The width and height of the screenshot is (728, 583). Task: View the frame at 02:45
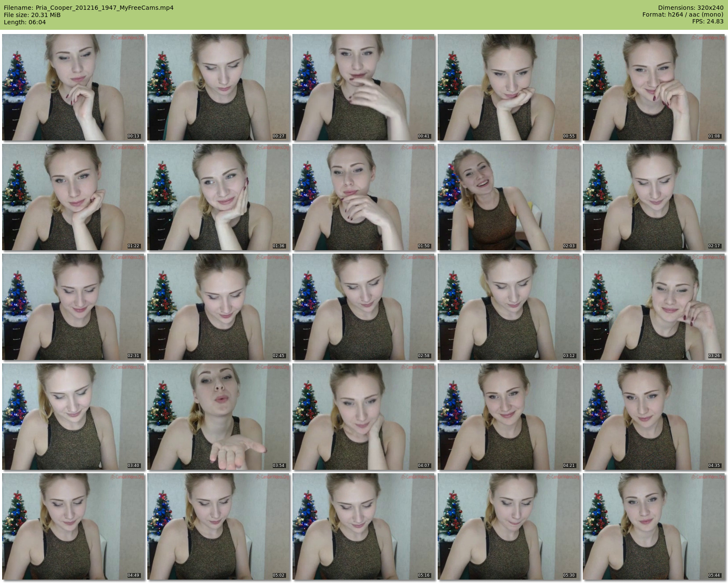219,307
